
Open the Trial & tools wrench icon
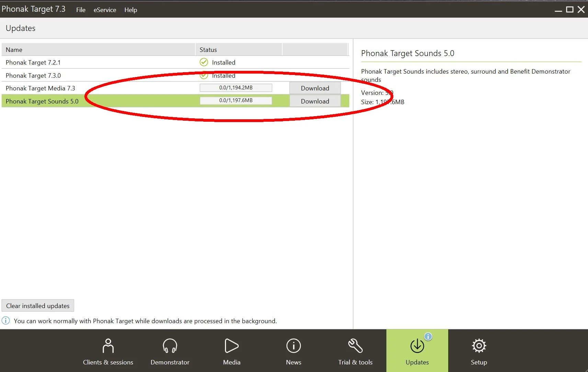pos(355,346)
